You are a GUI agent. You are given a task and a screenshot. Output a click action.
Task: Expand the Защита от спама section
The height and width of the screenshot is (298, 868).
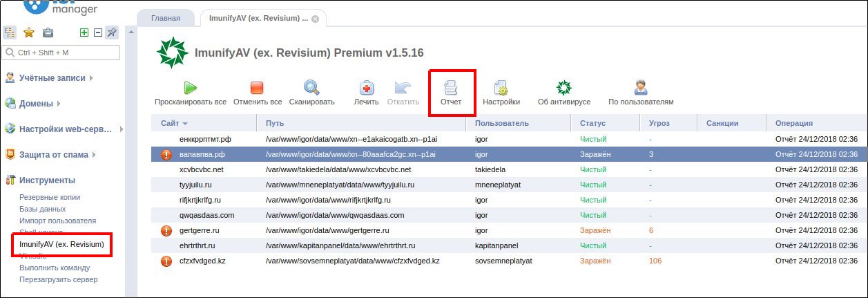94,154
